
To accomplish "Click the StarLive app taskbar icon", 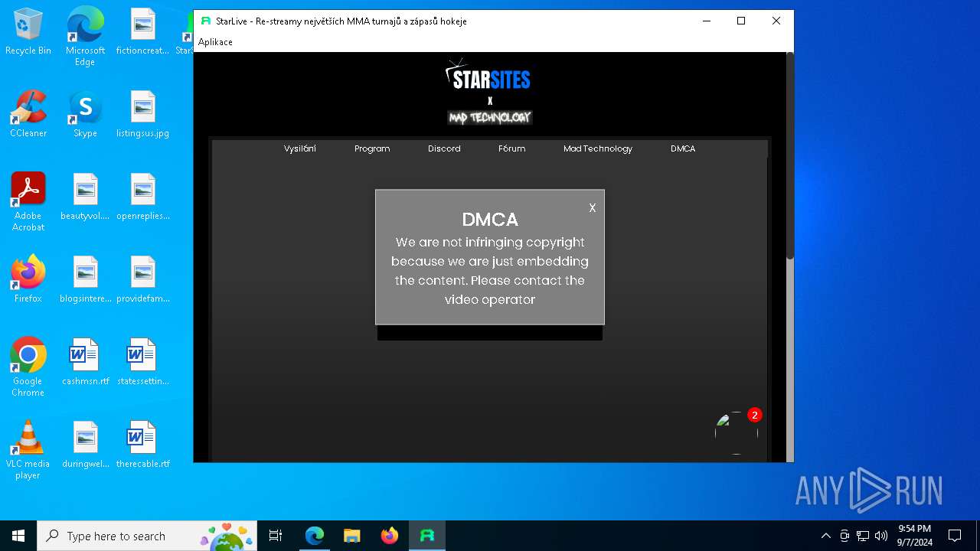I will [x=427, y=536].
